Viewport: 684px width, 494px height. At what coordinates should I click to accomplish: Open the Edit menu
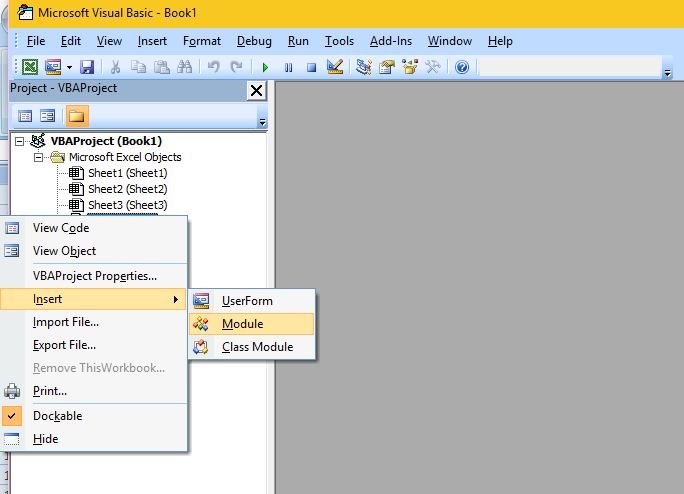pos(71,41)
